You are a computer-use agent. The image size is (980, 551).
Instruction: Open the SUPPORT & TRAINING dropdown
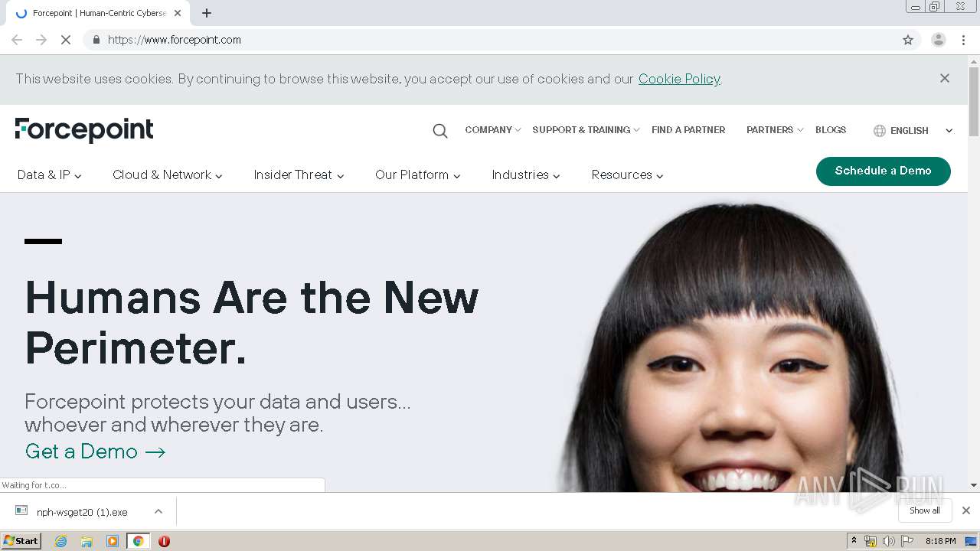point(586,130)
